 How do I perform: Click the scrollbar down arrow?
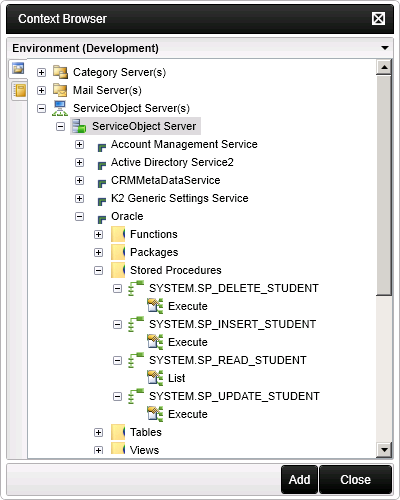(x=384, y=450)
